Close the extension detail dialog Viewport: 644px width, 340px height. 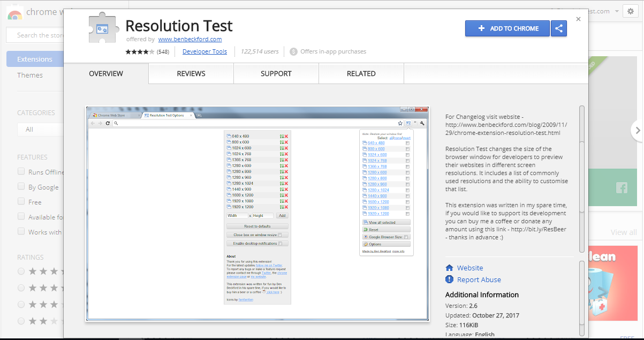[578, 19]
